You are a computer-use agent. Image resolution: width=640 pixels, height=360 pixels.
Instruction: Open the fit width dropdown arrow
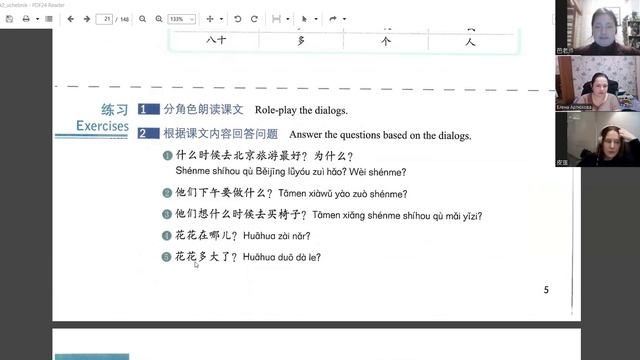[288, 19]
